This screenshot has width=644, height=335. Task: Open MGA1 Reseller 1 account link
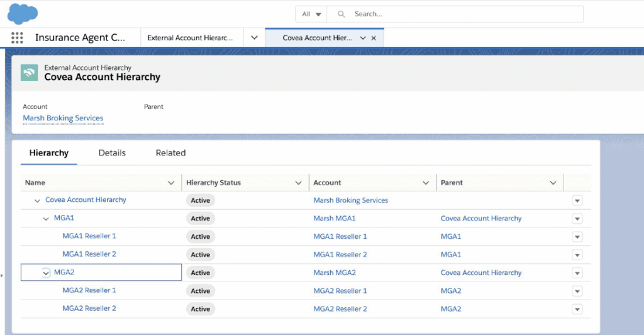coord(340,237)
